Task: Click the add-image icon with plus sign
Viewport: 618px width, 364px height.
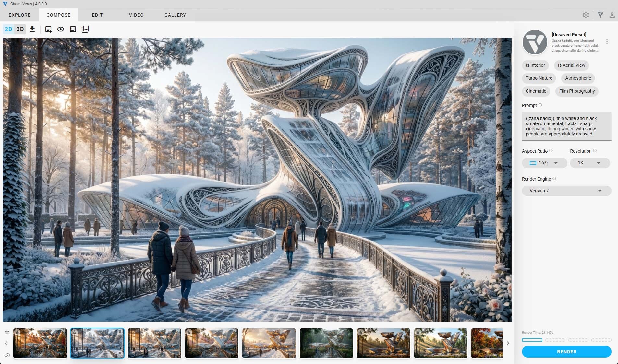Action: [x=48, y=29]
